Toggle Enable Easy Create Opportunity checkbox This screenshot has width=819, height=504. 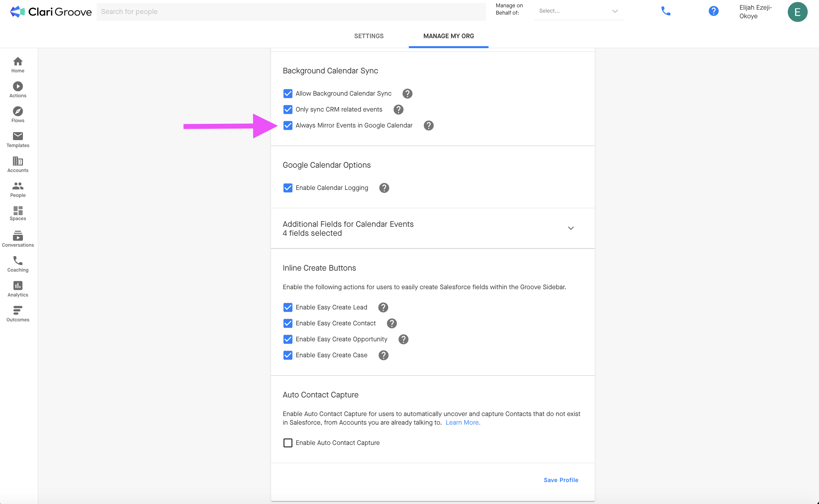pos(288,339)
